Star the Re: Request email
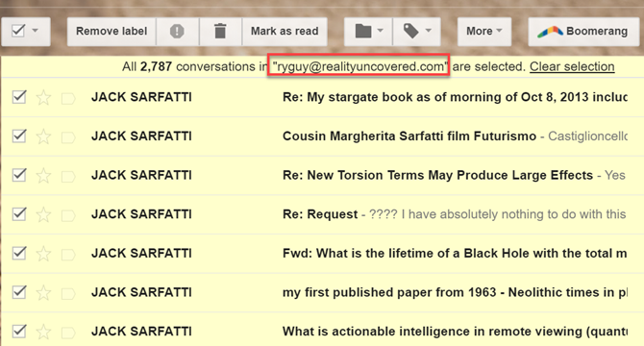 click(43, 214)
